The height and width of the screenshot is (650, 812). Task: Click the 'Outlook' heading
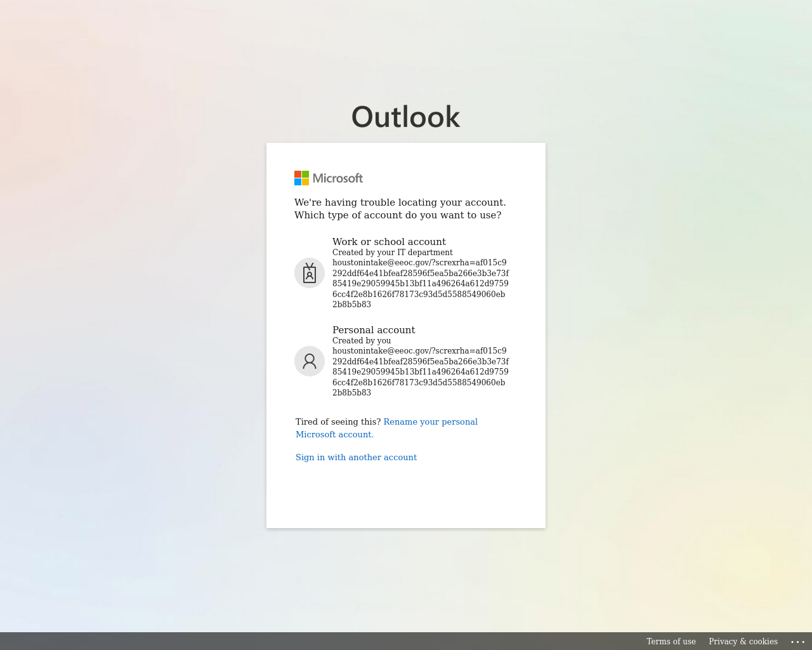point(406,117)
